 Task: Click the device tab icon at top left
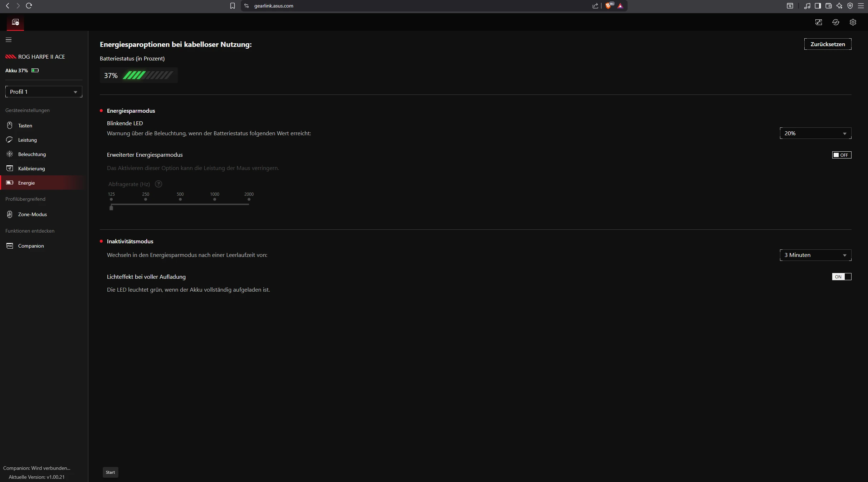tap(15, 22)
